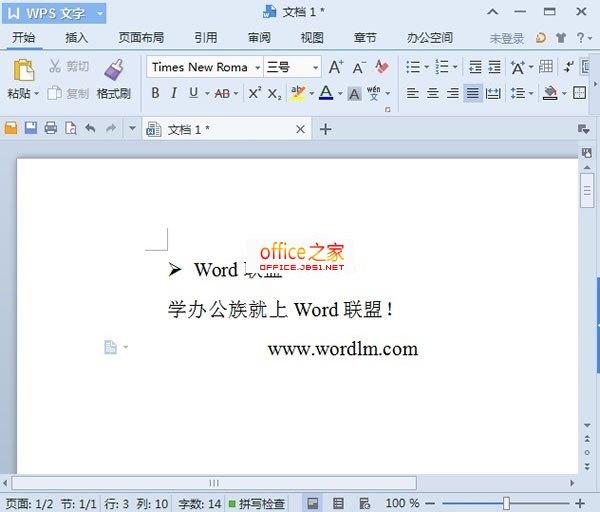Undo the last action
The height and width of the screenshot is (512, 600).
tap(90, 128)
